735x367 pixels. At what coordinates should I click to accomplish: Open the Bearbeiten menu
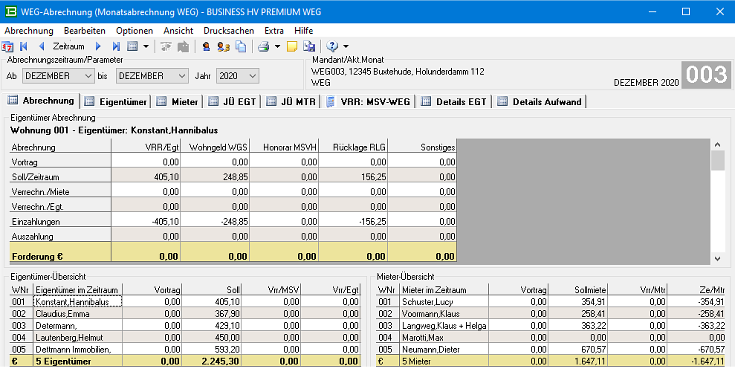click(x=85, y=31)
